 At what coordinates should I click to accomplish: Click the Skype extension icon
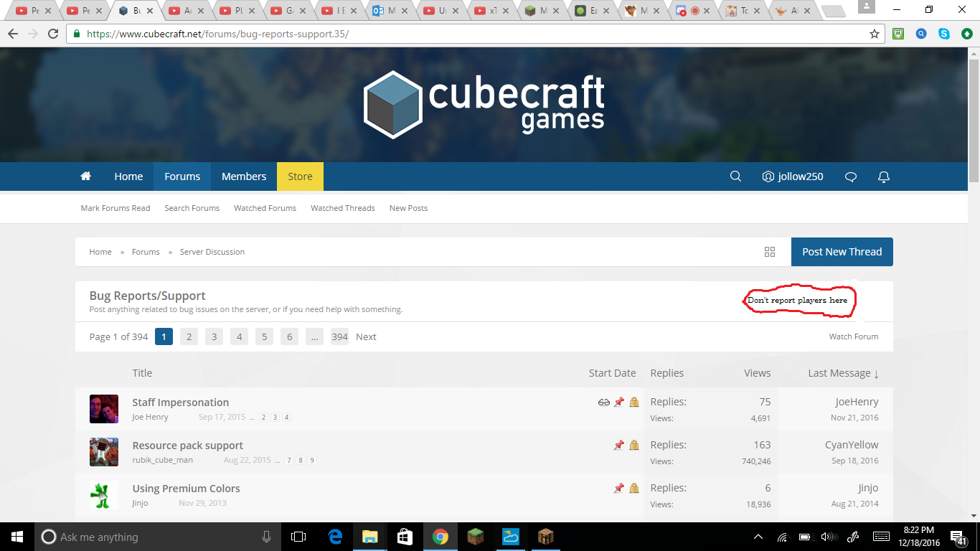944,34
